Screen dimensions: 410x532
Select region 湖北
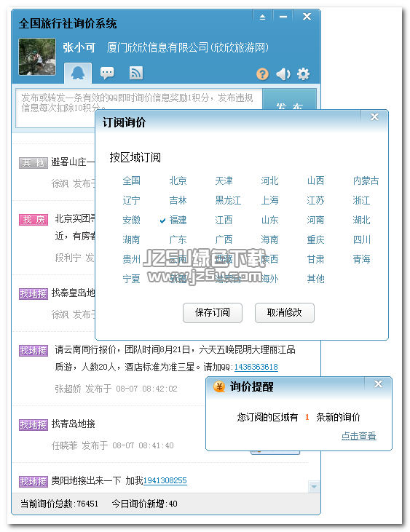click(361, 221)
